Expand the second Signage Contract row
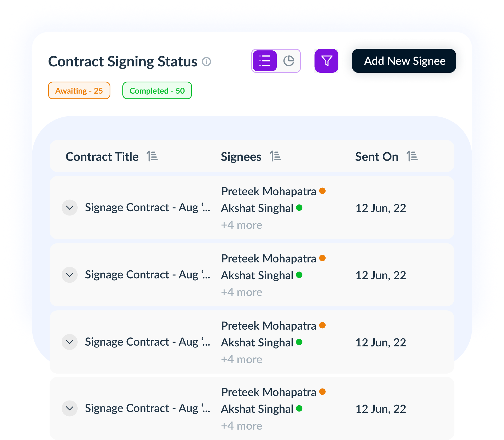504x440 pixels. coord(69,275)
